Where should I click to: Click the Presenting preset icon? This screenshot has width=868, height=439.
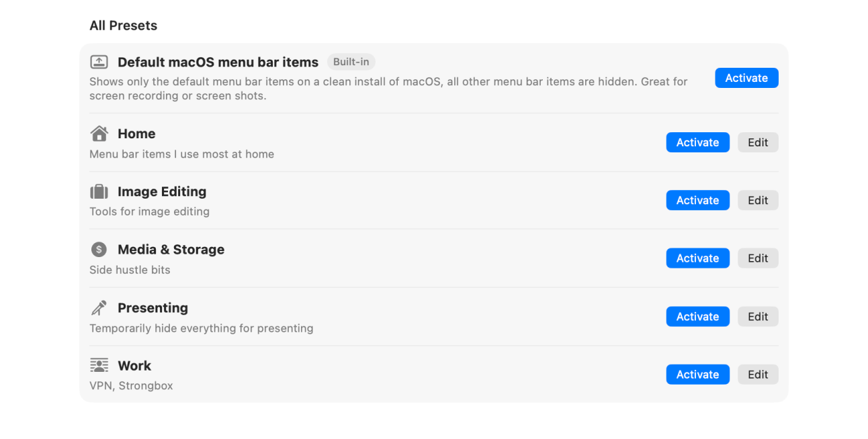click(x=99, y=308)
